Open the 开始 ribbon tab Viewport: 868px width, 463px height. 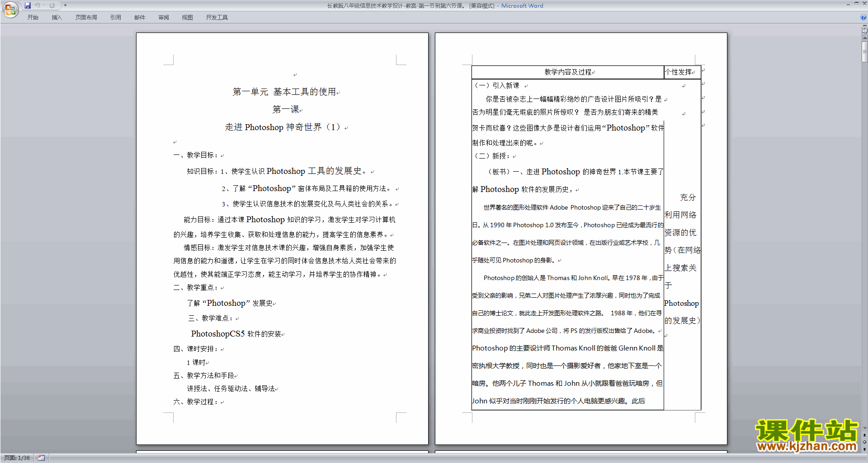tap(33, 18)
